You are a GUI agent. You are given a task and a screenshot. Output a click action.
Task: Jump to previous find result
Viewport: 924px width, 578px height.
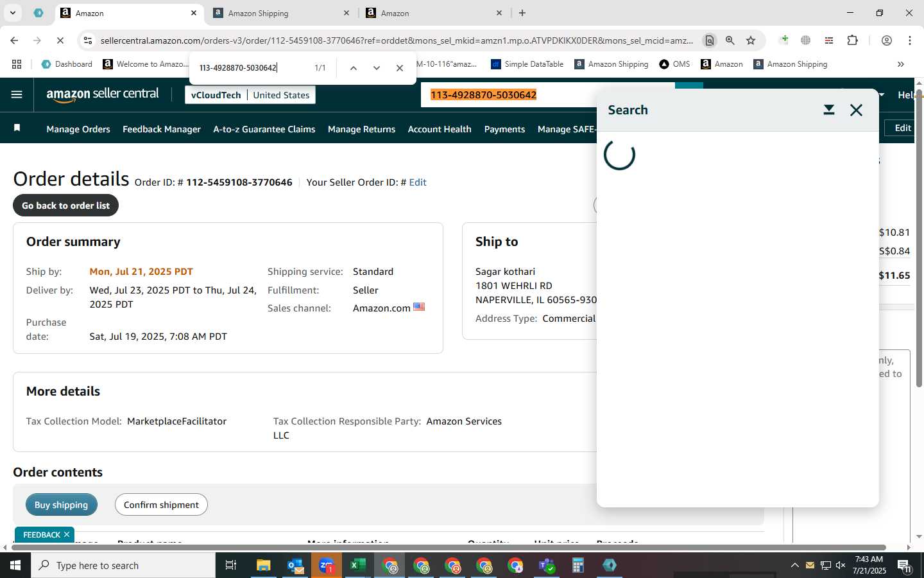(353, 68)
